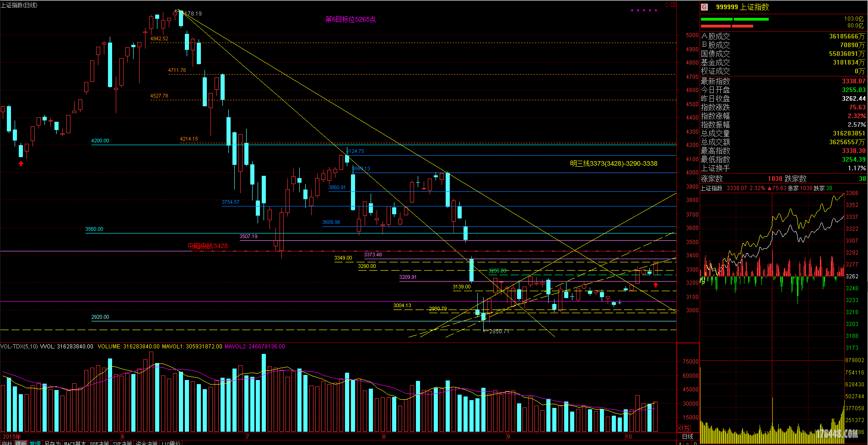Click the 上证换手 value 1.17%

click(x=857, y=168)
